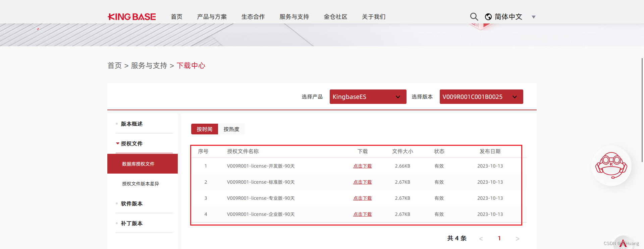The width and height of the screenshot is (644, 249).
Task: Click file name V009R001-license-开发版-90天
Action: (261, 166)
